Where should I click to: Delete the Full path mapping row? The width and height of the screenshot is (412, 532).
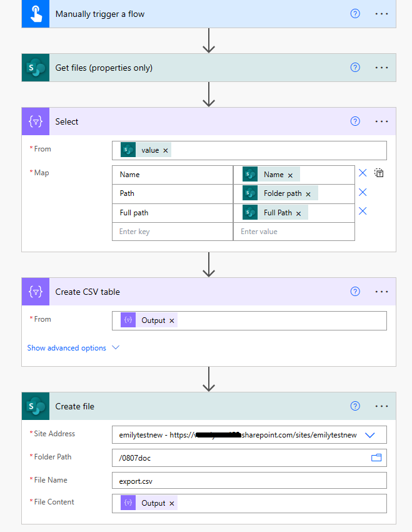pyautogui.click(x=363, y=211)
